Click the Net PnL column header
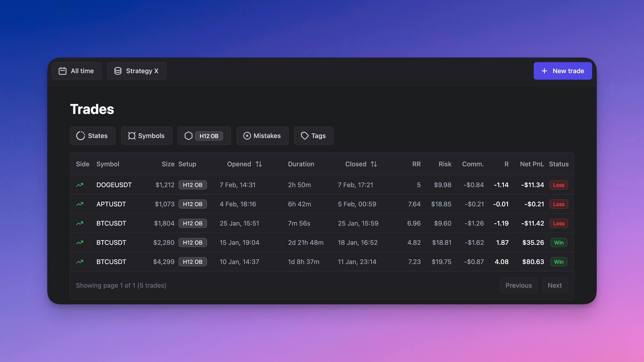Viewport: 644px width, 362px height. pyautogui.click(x=532, y=164)
